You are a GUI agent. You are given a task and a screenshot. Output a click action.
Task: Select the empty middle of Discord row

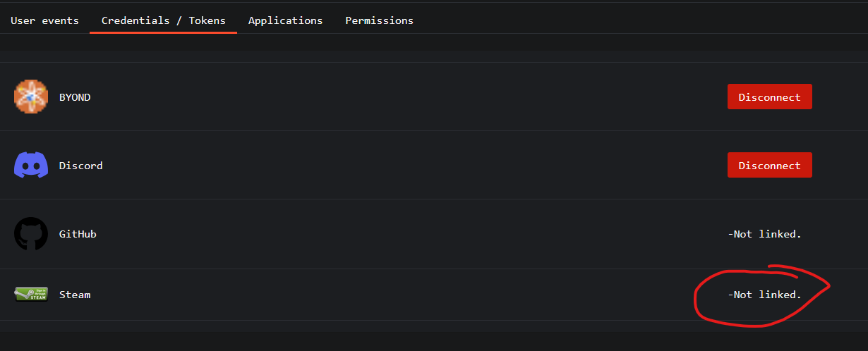409,166
